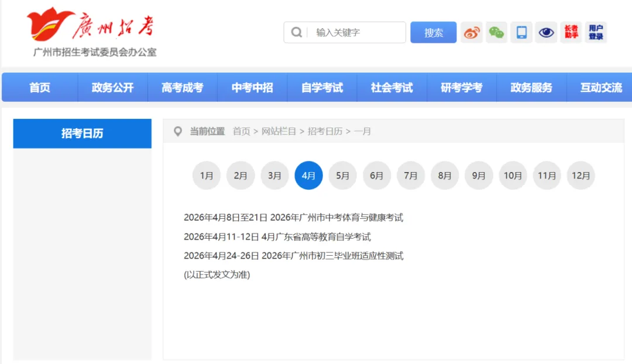Viewport: 632px width, 364px height.
Task: Open the mobile version icon
Action: click(521, 33)
